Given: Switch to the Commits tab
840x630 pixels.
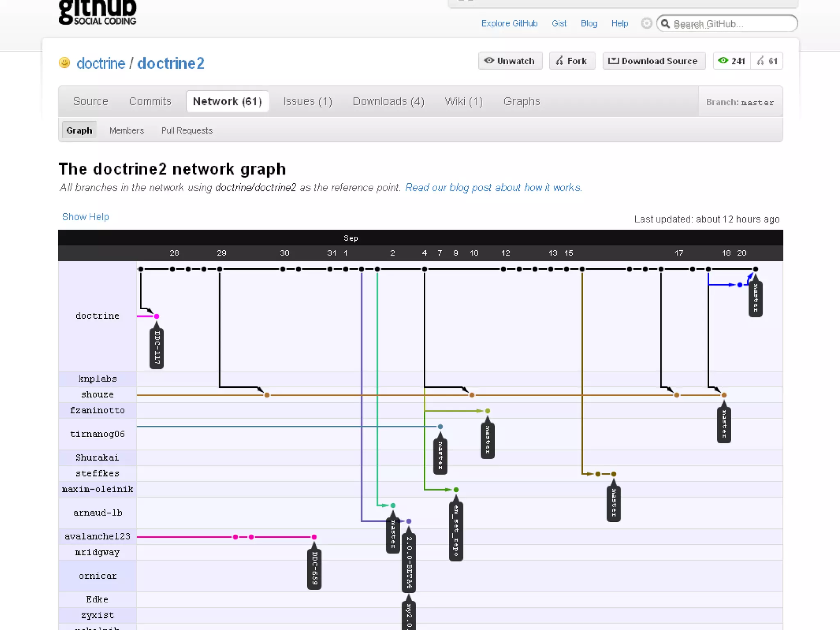Looking at the screenshot, I should coord(150,101).
